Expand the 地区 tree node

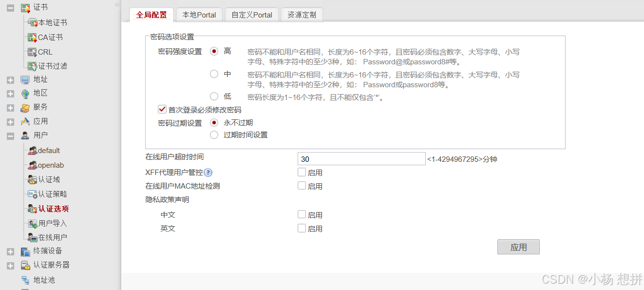coord(10,94)
